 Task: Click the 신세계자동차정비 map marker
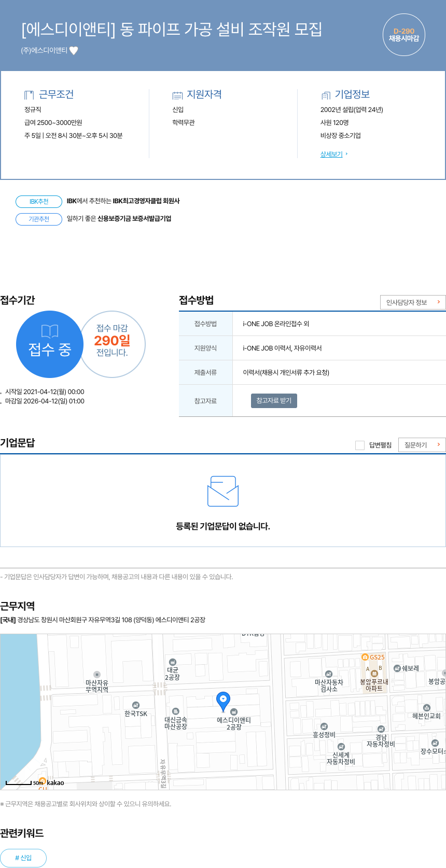tap(341, 747)
